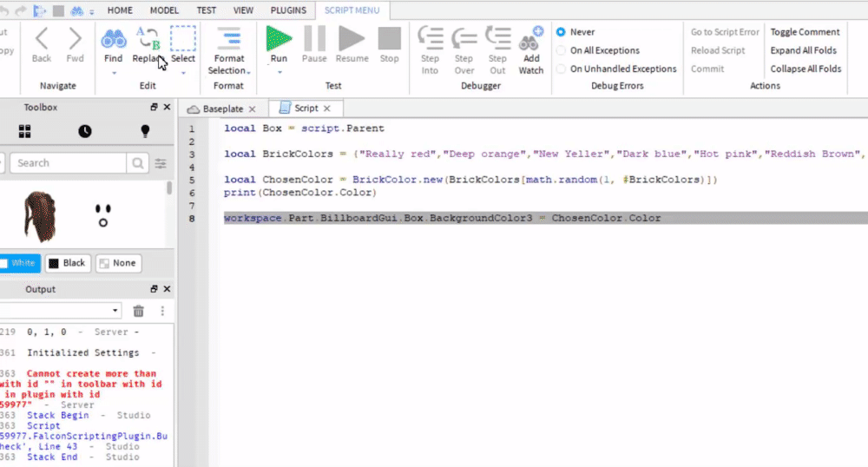This screenshot has height=467, width=868.
Task: Open the SCRIPT MENU ribbon tab
Action: 352,10
